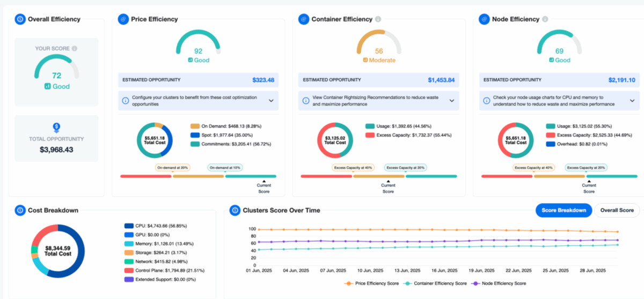644x299 pixels.
Task: Switch to Overall Score view
Action: 617,211
